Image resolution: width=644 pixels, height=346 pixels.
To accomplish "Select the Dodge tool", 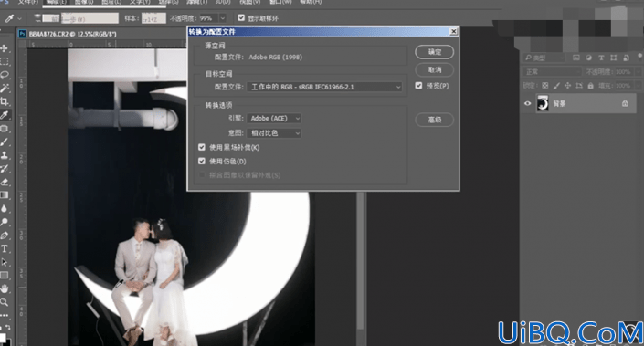I will coord(5,222).
